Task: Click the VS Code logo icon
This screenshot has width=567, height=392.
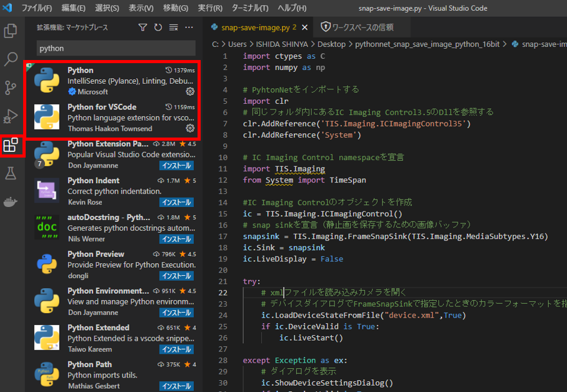Action: coord(8,8)
